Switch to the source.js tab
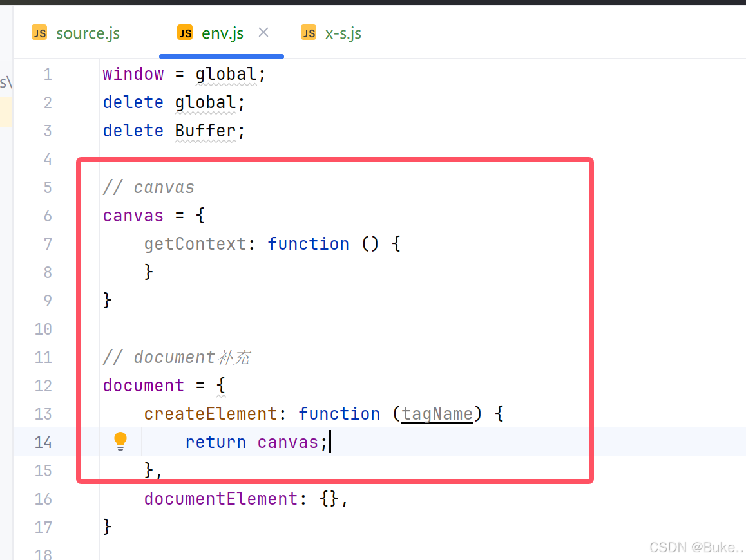Image resolution: width=746 pixels, height=560 pixels. [88, 32]
